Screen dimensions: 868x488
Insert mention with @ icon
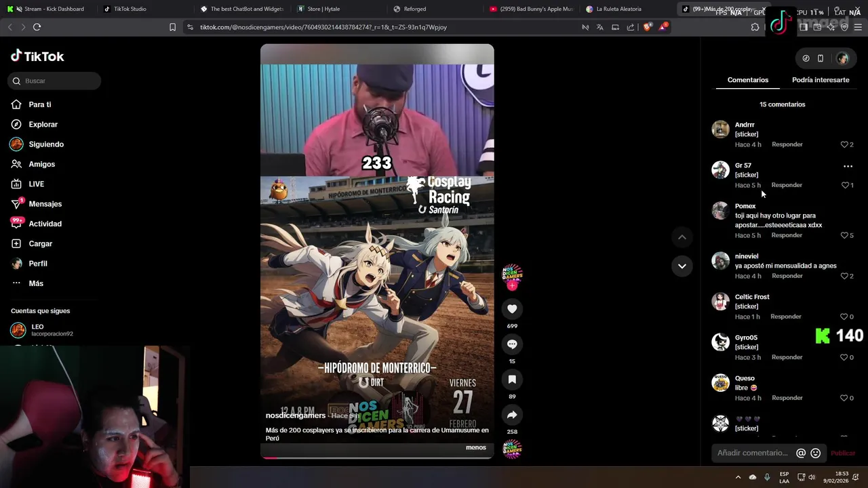[x=801, y=453]
